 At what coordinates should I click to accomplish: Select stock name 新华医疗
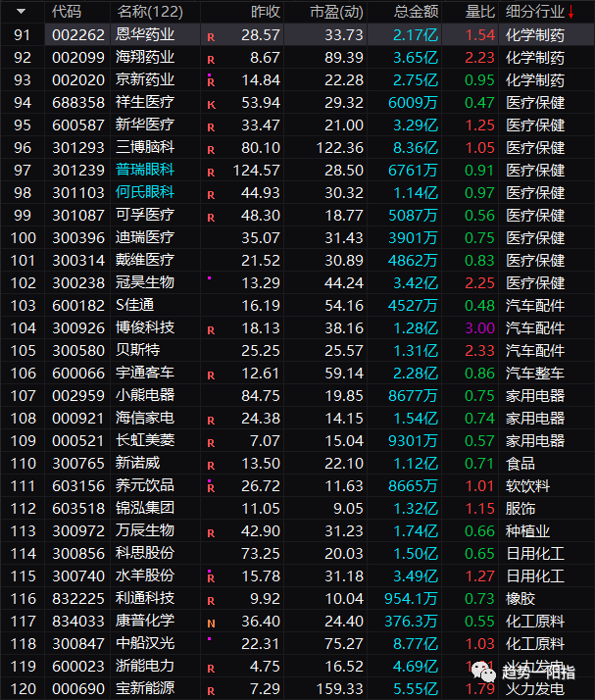pos(145,125)
